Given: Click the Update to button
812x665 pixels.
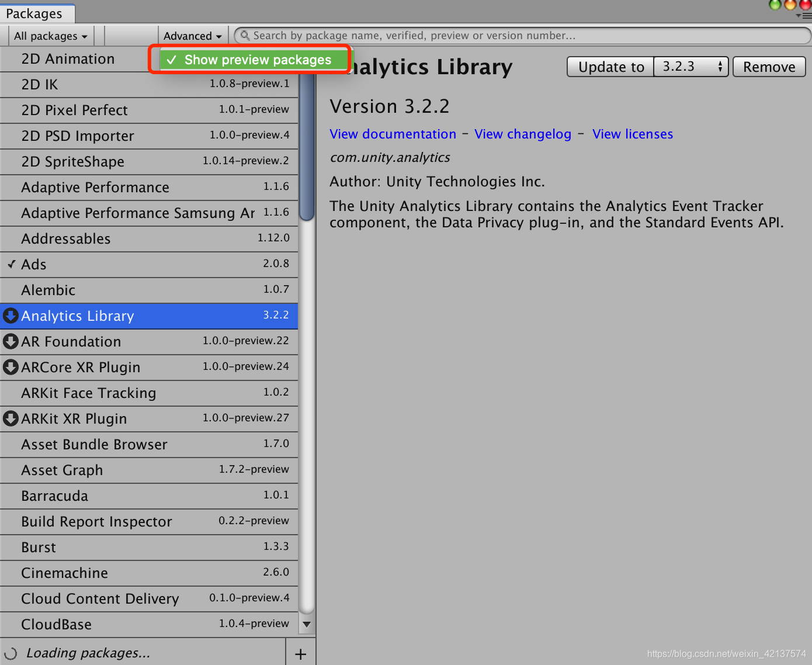Looking at the screenshot, I should [610, 67].
